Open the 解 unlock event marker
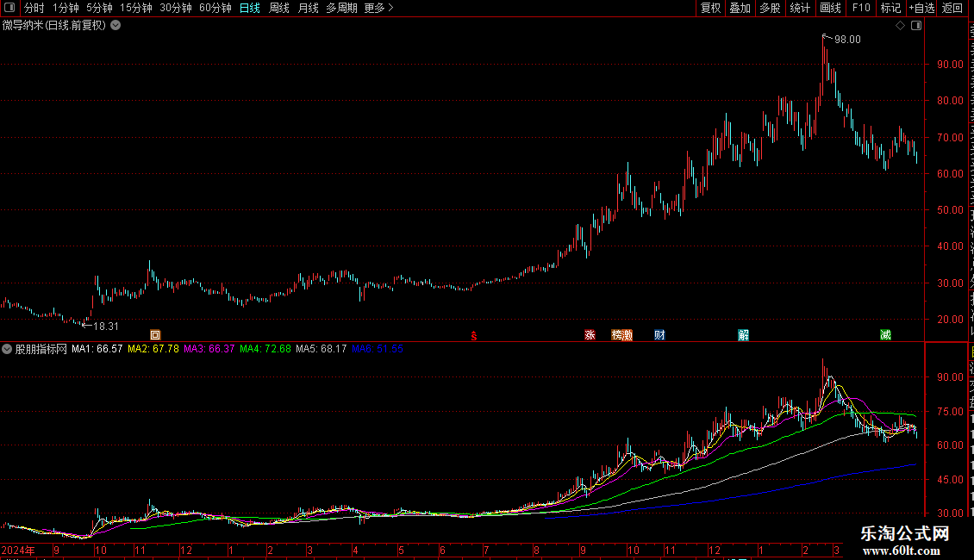974x560 pixels. (744, 335)
